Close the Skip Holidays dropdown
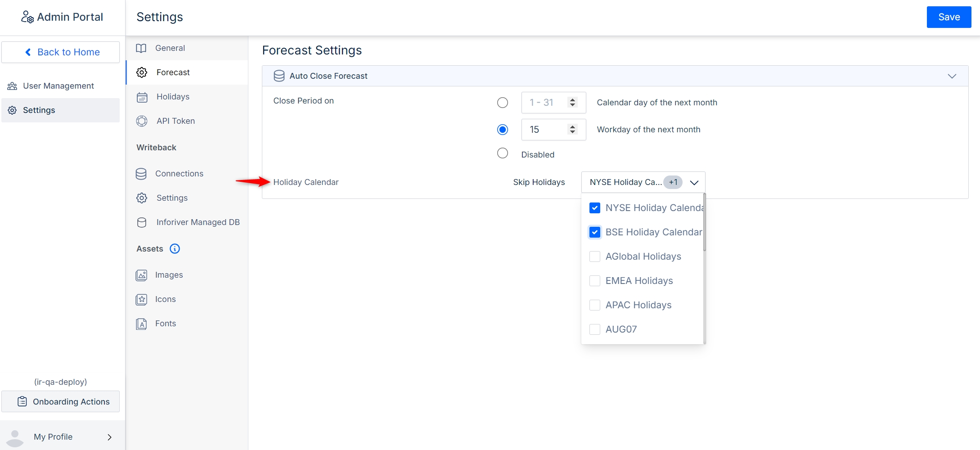The width and height of the screenshot is (980, 450). tap(694, 183)
